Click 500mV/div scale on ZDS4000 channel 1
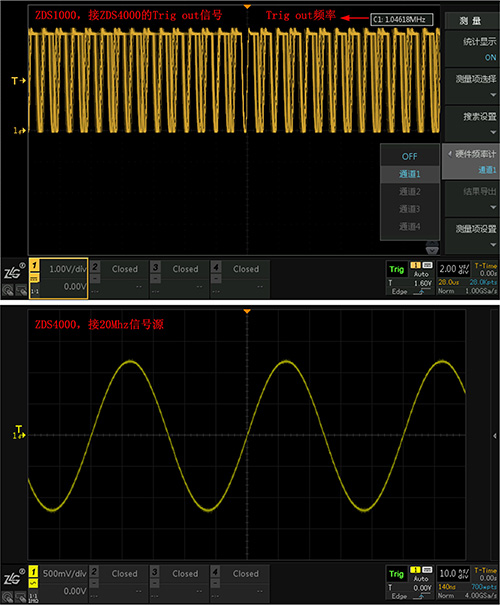The width and height of the screenshot is (500, 605). 64,573
